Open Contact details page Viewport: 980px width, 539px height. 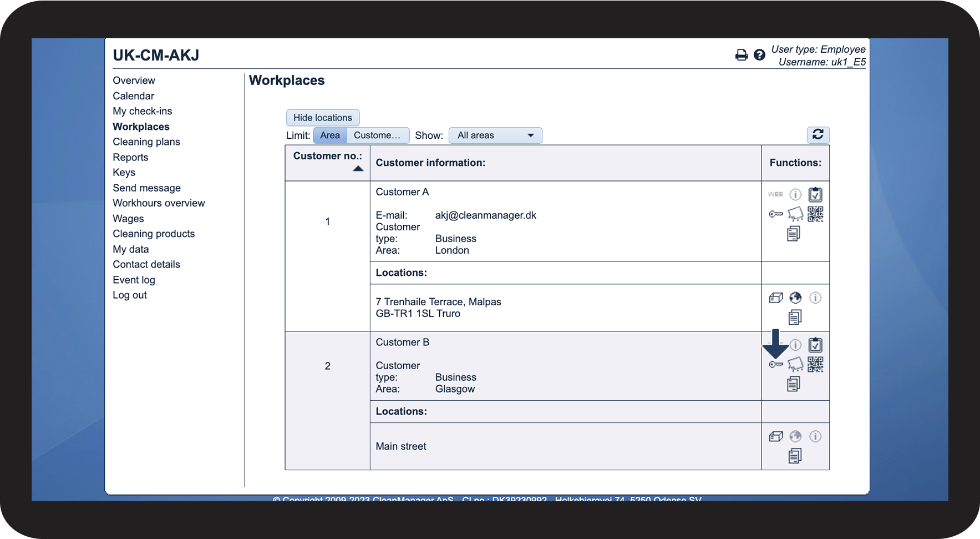point(146,264)
